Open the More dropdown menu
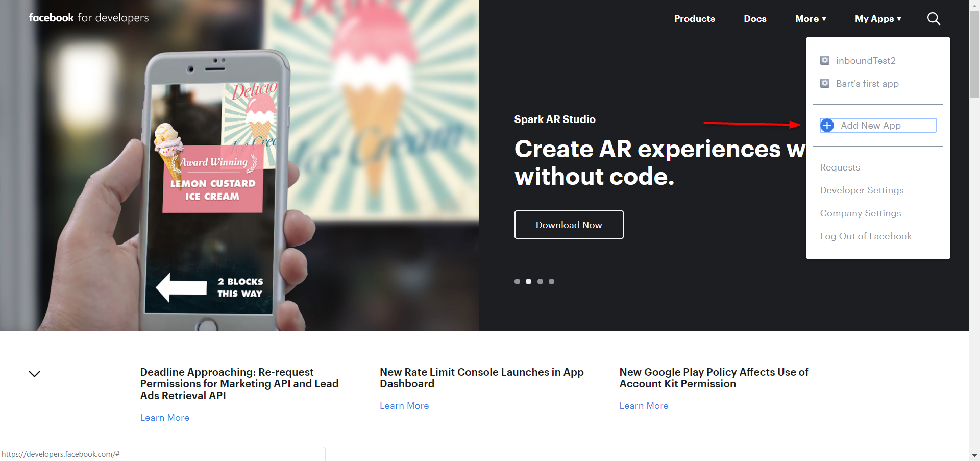Image resolution: width=980 pixels, height=461 pixels. click(x=811, y=19)
